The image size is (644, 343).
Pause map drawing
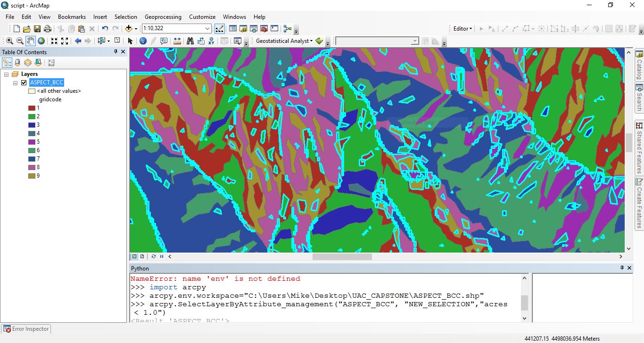pyautogui.click(x=162, y=256)
